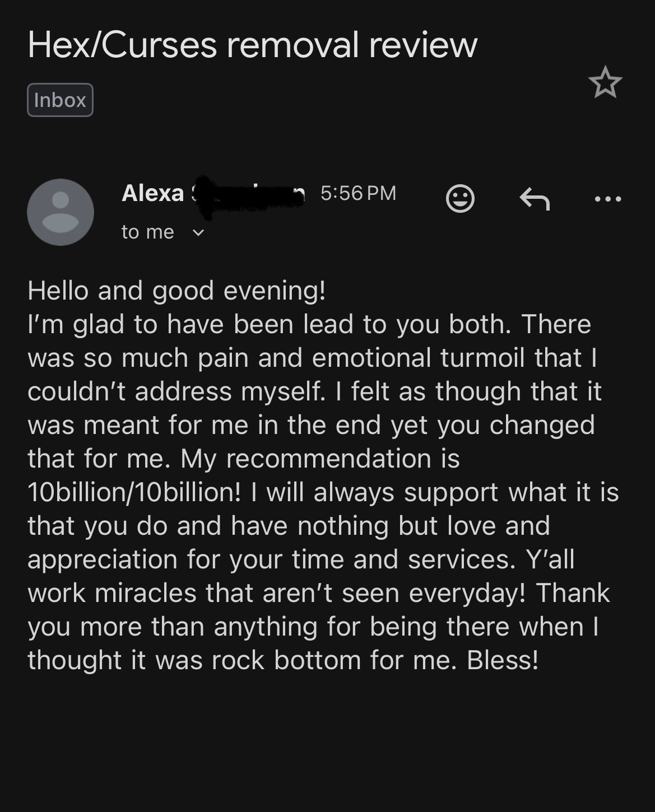655x812 pixels.
Task: Click the "to me" recipient text
Action: pyautogui.click(x=147, y=232)
